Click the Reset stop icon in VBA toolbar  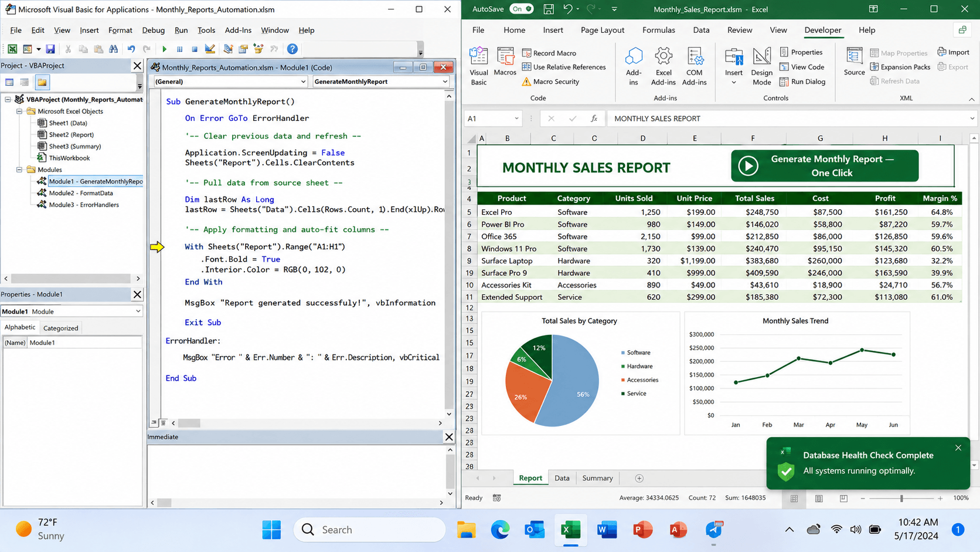195,49
